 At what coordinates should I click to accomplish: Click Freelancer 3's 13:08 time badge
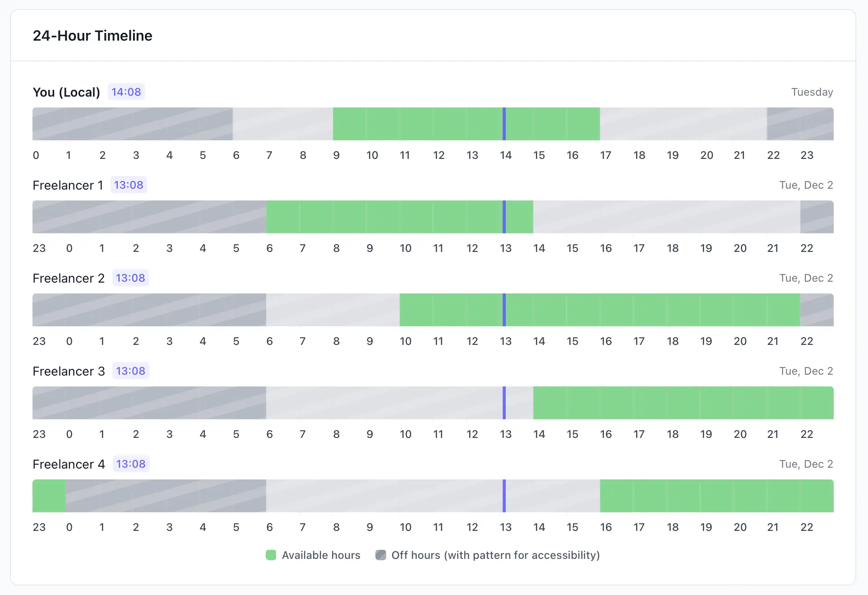130,371
